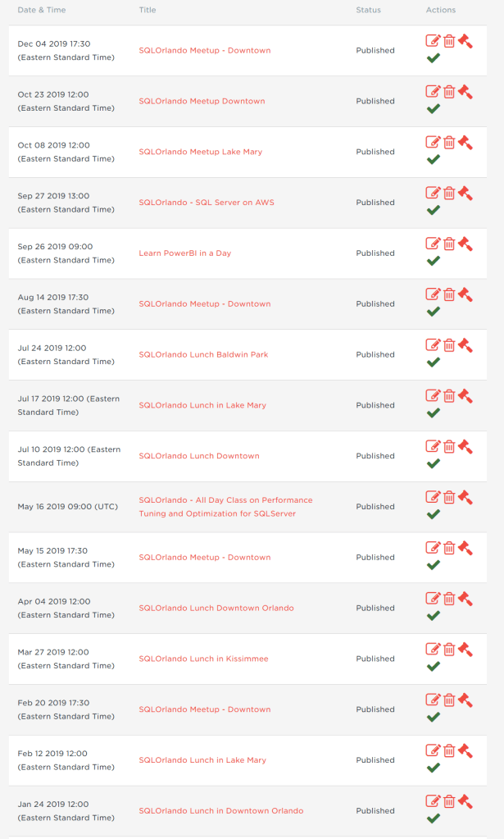
Task: Open the Learn PowerBI in a Day title
Action: pyautogui.click(x=185, y=253)
